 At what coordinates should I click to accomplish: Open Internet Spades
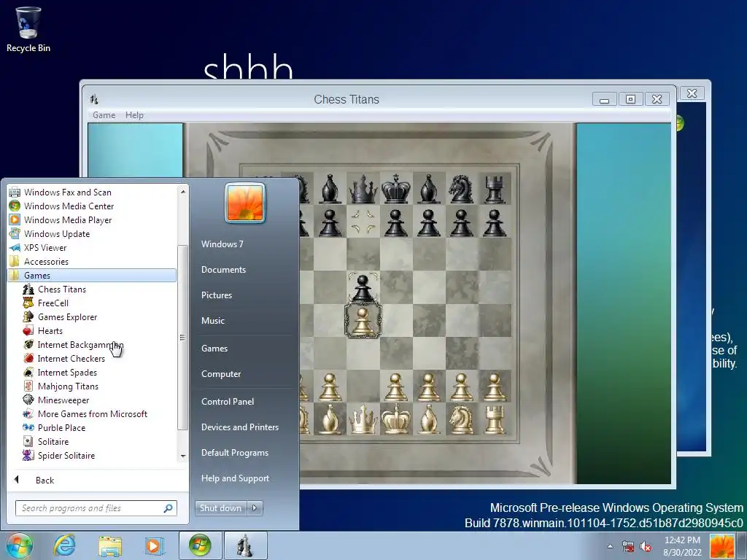pos(67,372)
